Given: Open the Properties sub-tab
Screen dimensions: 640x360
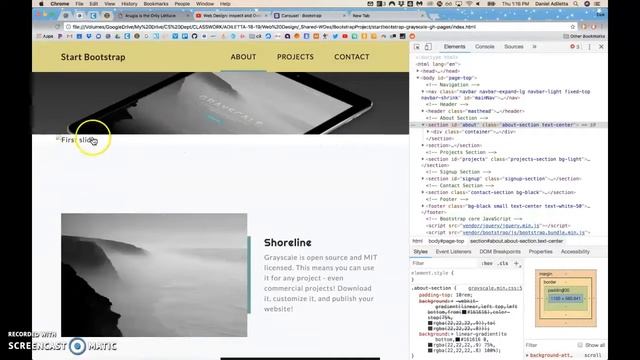Looking at the screenshot, I should (x=540, y=252).
